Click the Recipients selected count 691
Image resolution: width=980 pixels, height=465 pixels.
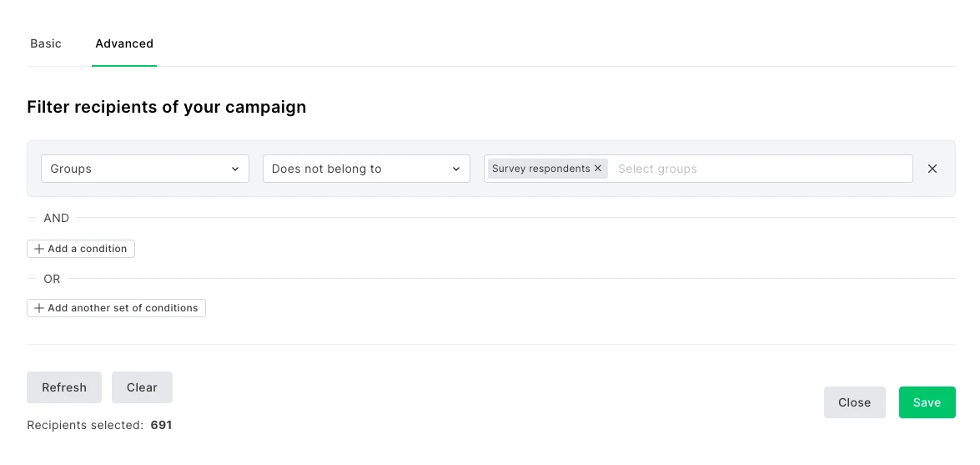(161, 425)
